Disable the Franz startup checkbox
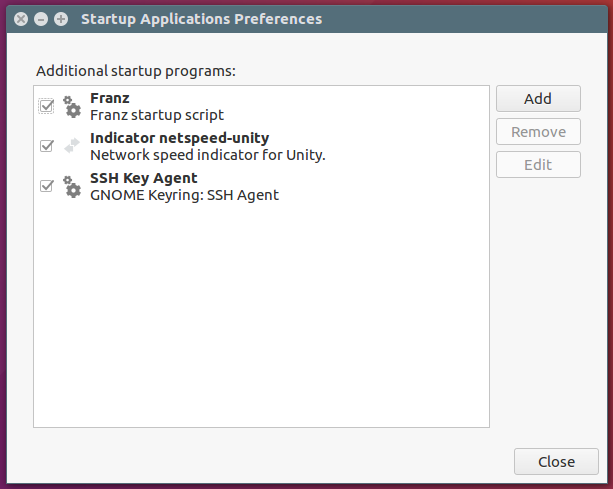613x489 pixels. [47, 106]
